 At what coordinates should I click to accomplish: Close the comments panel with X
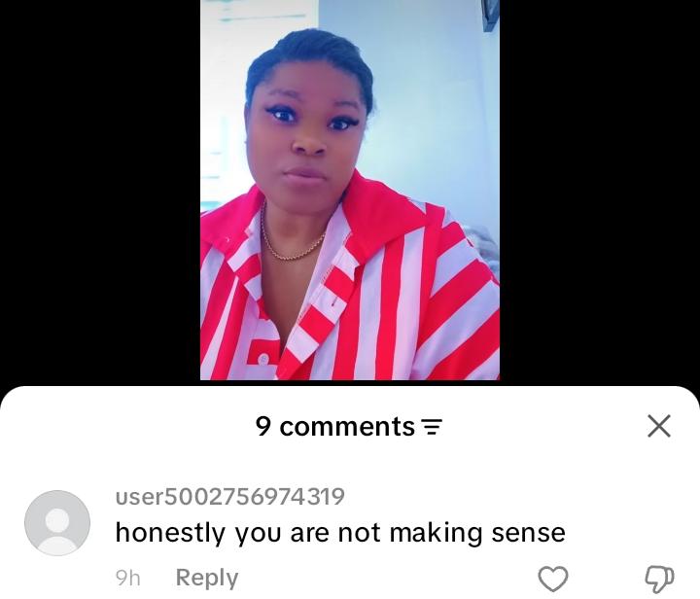point(659,426)
